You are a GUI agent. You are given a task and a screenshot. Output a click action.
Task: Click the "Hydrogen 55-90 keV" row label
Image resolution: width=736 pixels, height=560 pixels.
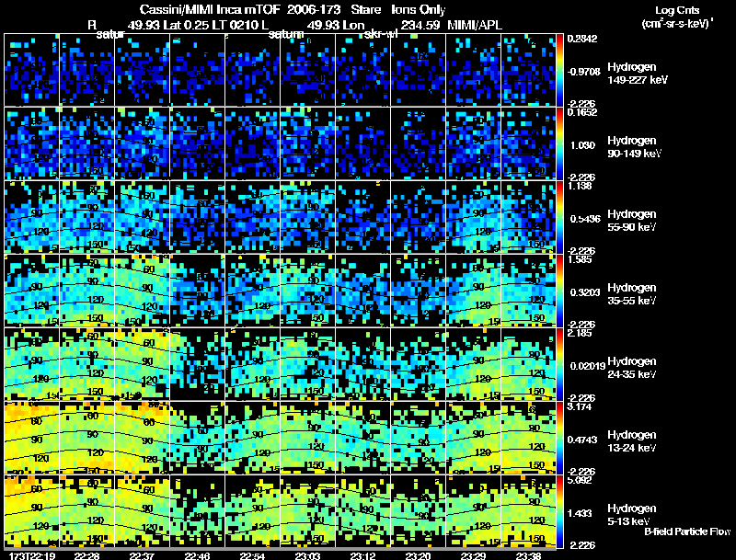click(632, 221)
